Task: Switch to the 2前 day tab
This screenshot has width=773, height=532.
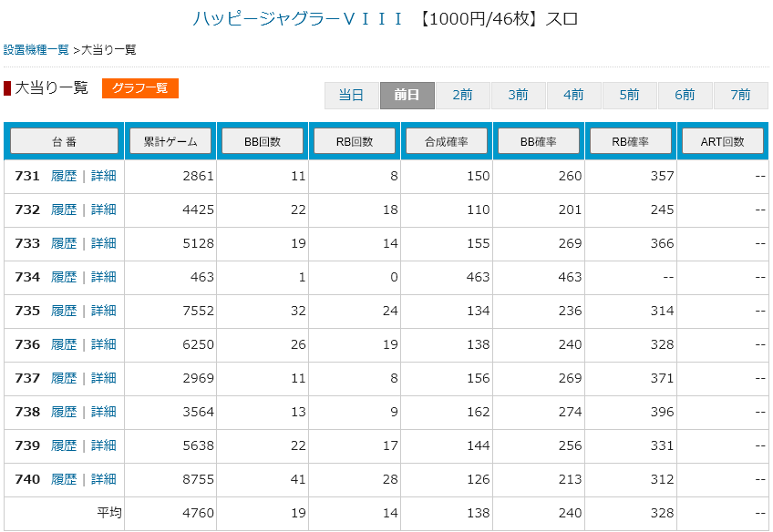Action: [462, 95]
